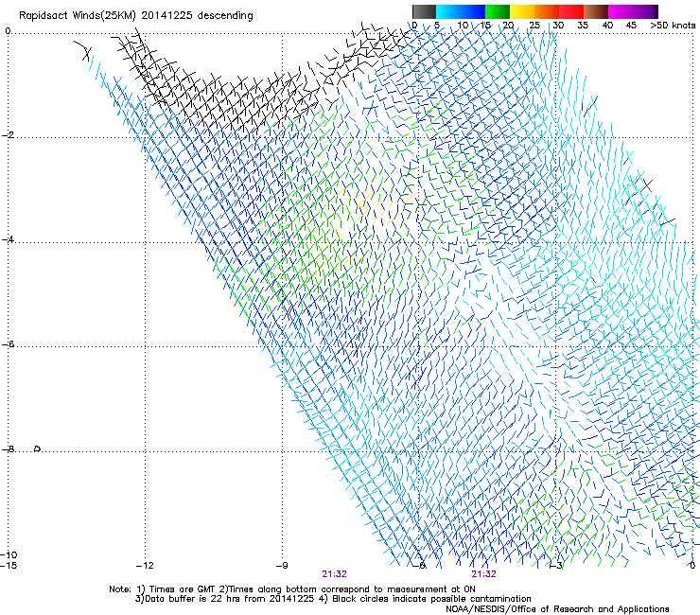Screen dimensions: 700x615
Task: Click the legend label '45'
Action: click(631, 26)
